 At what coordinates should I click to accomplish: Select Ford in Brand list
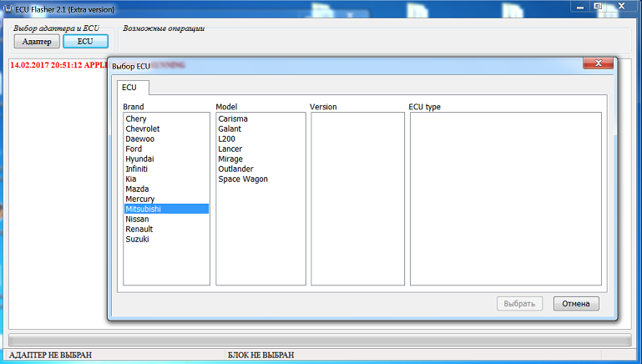166,149
